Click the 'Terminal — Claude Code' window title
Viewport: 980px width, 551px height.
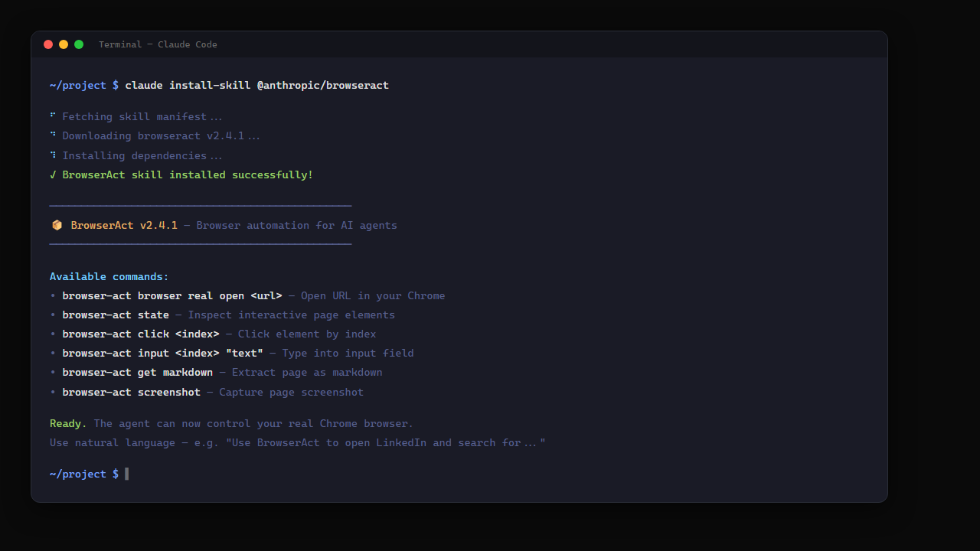[x=158, y=44]
